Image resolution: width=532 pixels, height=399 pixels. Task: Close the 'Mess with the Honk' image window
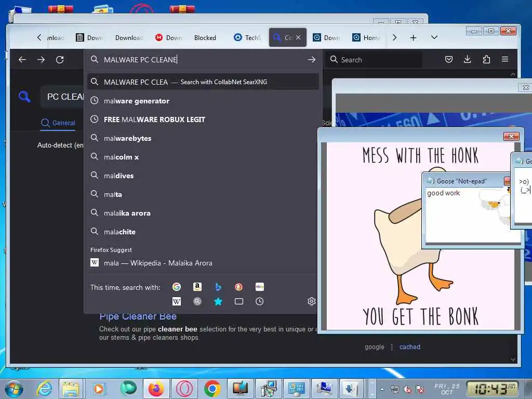[x=511, y=136]
